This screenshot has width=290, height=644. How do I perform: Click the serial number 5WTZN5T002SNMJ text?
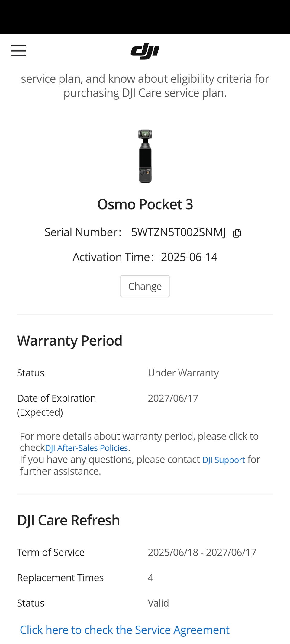[x=178, y=232]
